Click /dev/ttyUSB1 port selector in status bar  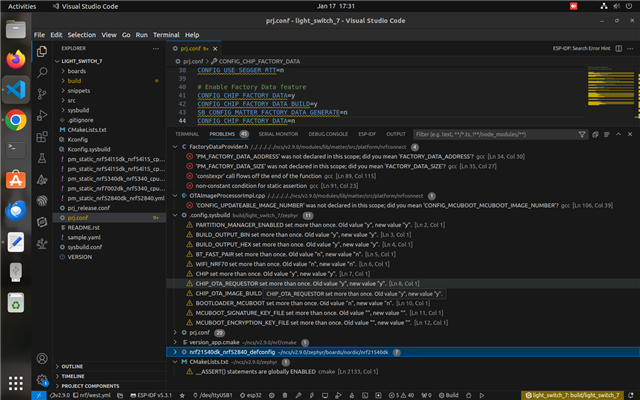212,395
